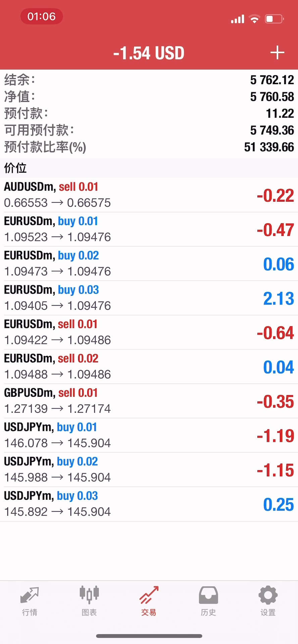The width and height of the screenshot is (298, 644).
Task: Open the EURUSDm buy 0.01 position
Action: pyautogui.click(x=149, y=229)
